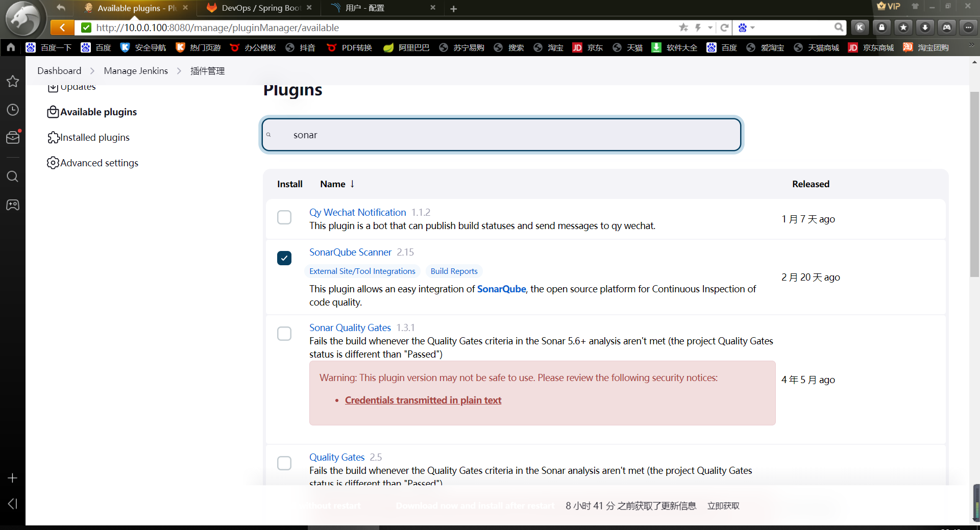980x530 pixels.
Task: Click the Build Reports tag
Action: click(454, 271)
